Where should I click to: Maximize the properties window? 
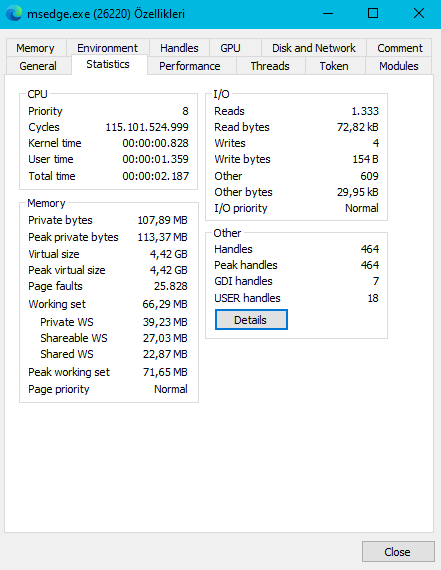point(373,14)
